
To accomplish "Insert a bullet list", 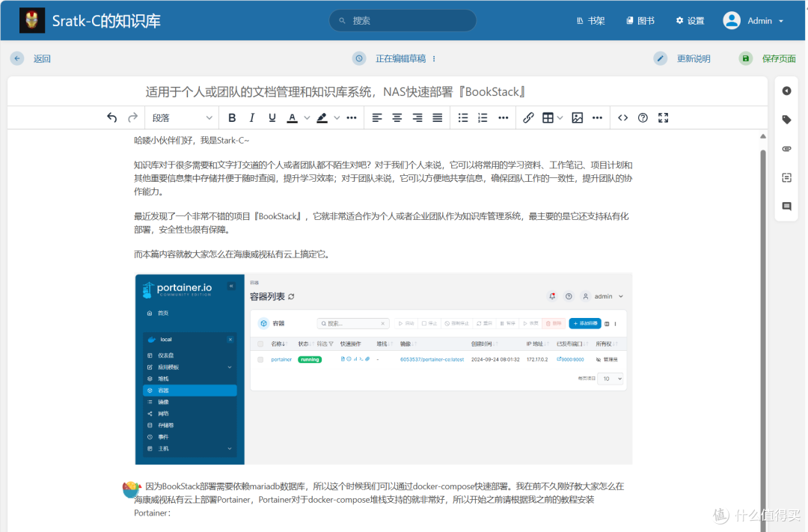I will [463, 117].
